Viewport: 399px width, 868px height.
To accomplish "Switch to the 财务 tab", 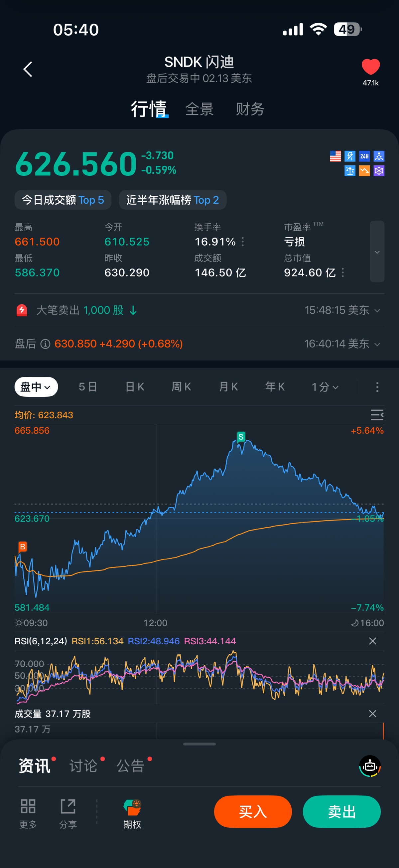I will (250, 109).
